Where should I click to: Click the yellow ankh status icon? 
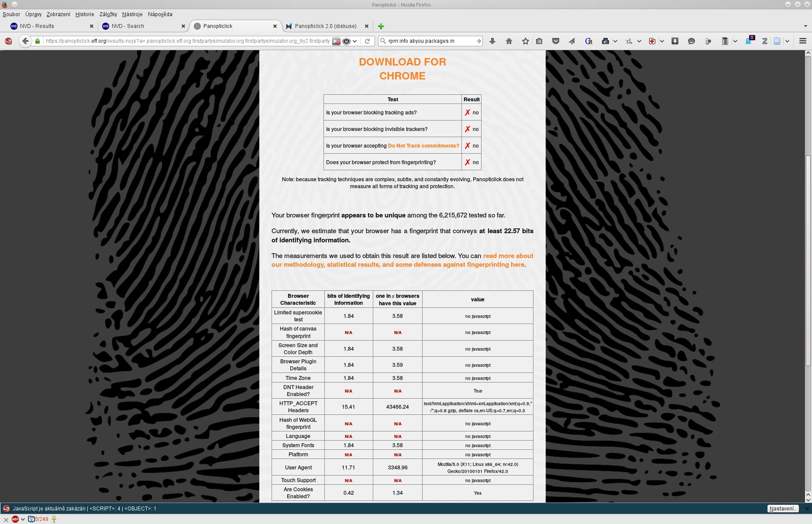[x=54, y=519]
